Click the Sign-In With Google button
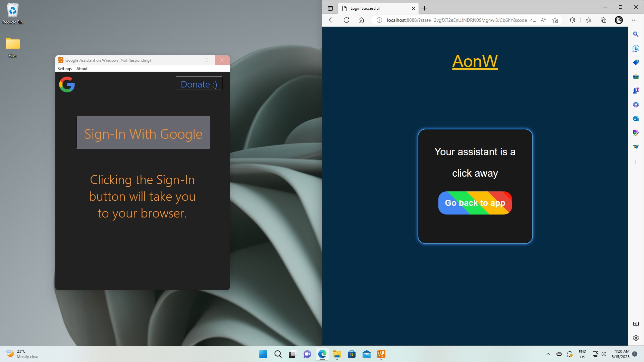This screenshot has height=362, width=644. [x=143, y=133]
